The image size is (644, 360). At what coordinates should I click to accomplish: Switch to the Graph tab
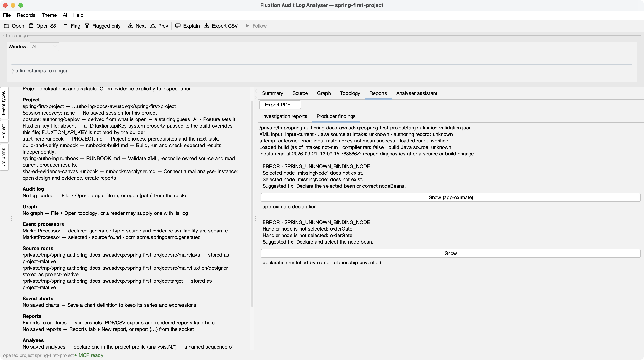coord(324,93)
